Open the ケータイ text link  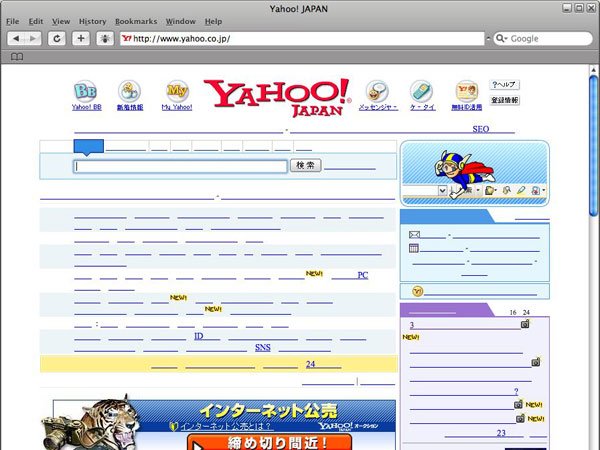click(x=422, y=107)
